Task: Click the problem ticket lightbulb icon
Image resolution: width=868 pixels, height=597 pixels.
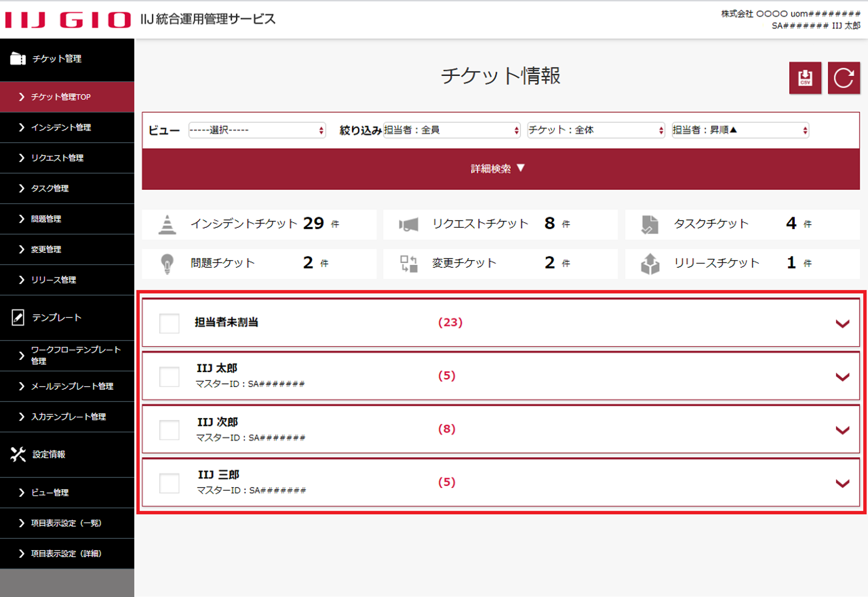Action: 167,264
